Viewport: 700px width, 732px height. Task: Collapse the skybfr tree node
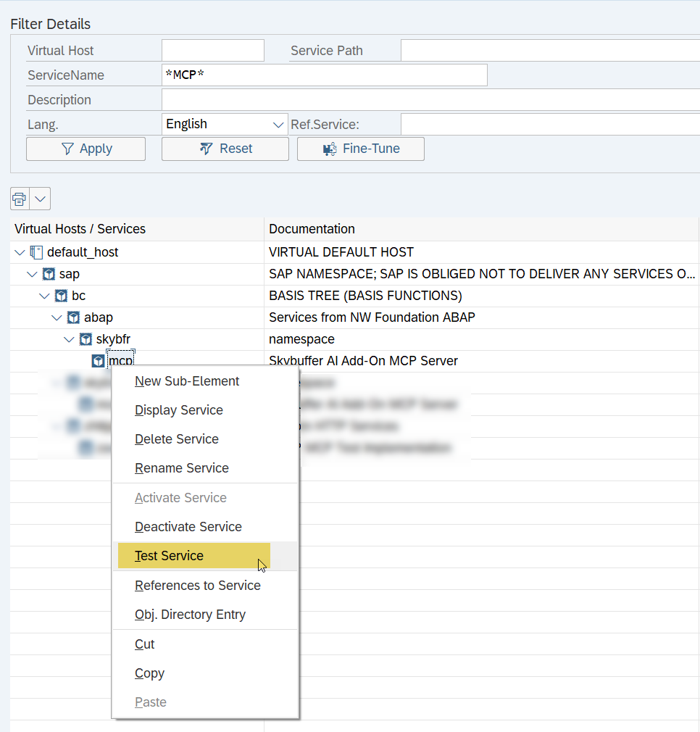(69, 339)
